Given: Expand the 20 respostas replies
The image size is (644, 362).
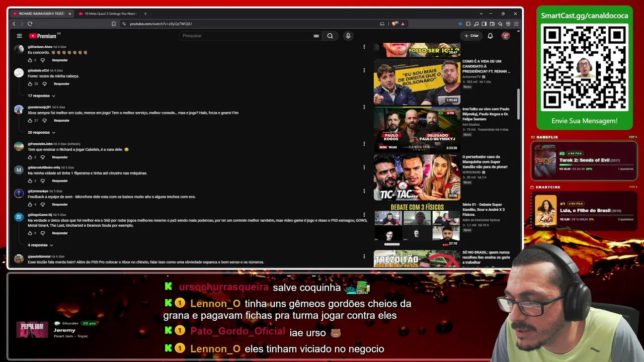Looking at the screenshot, I should coord(41,133).
